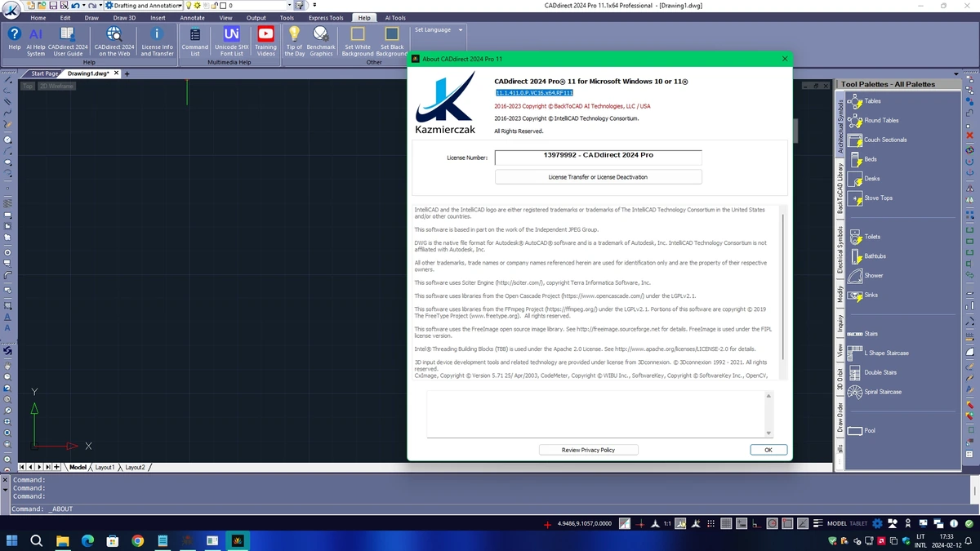Open CADdirect 2024 User Guide

point(68,40)
